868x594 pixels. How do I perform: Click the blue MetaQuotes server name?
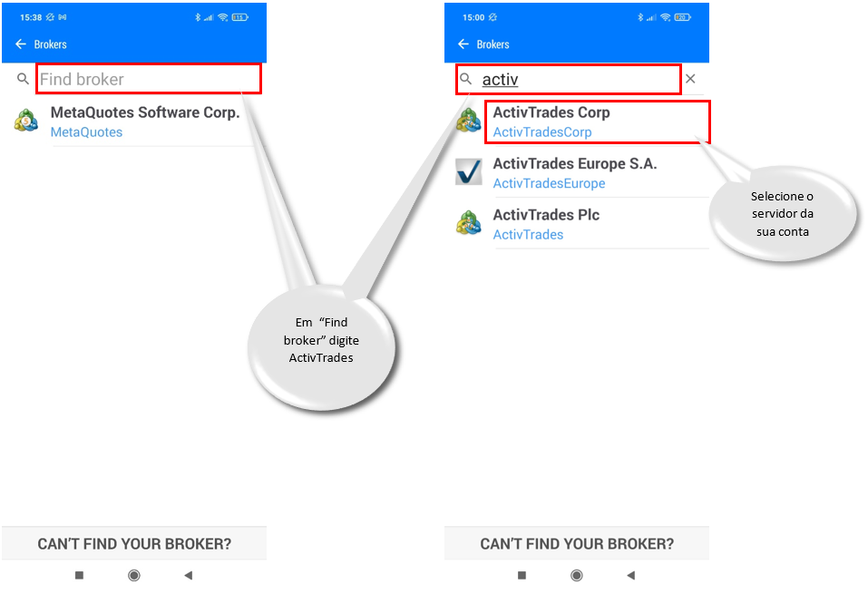tap(86, 132)
